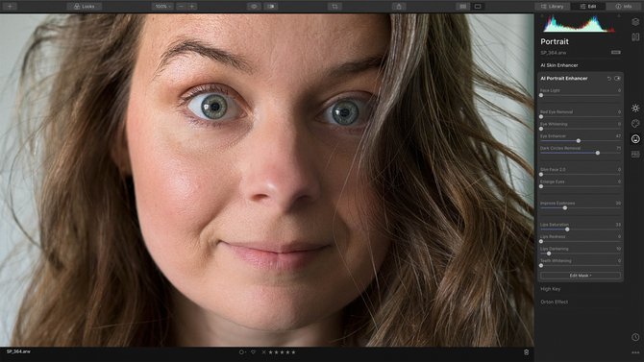Click the Teeth Whitening slider
Image resolution: width=644 pixels, height=362 pixels.
click(x=581, y=266)
